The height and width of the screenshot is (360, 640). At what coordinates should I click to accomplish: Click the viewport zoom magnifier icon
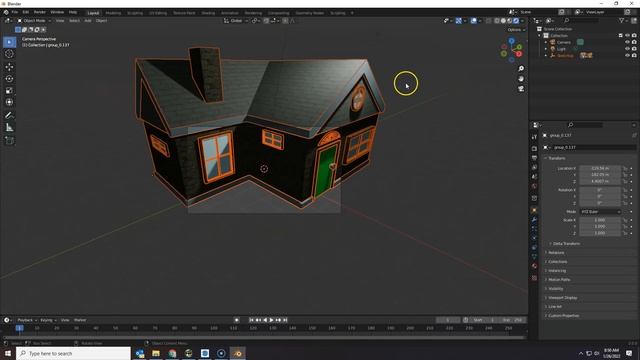click(521, 69)
